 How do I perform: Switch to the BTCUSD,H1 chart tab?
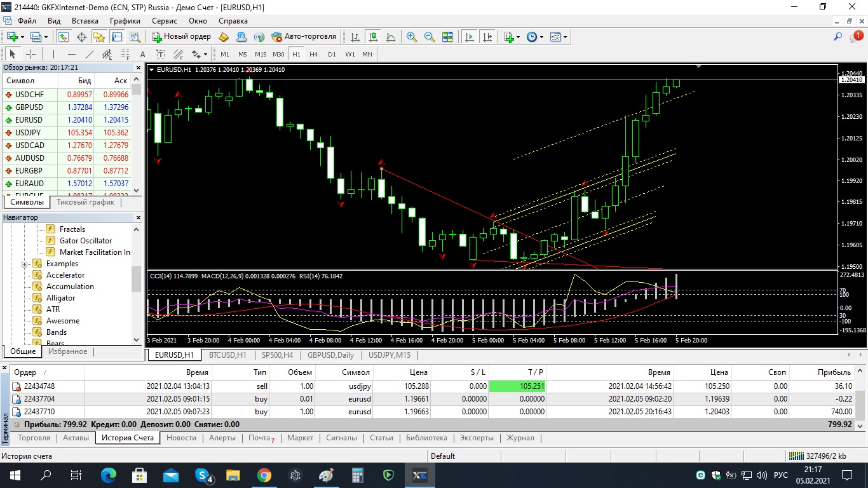coord(227,355)
